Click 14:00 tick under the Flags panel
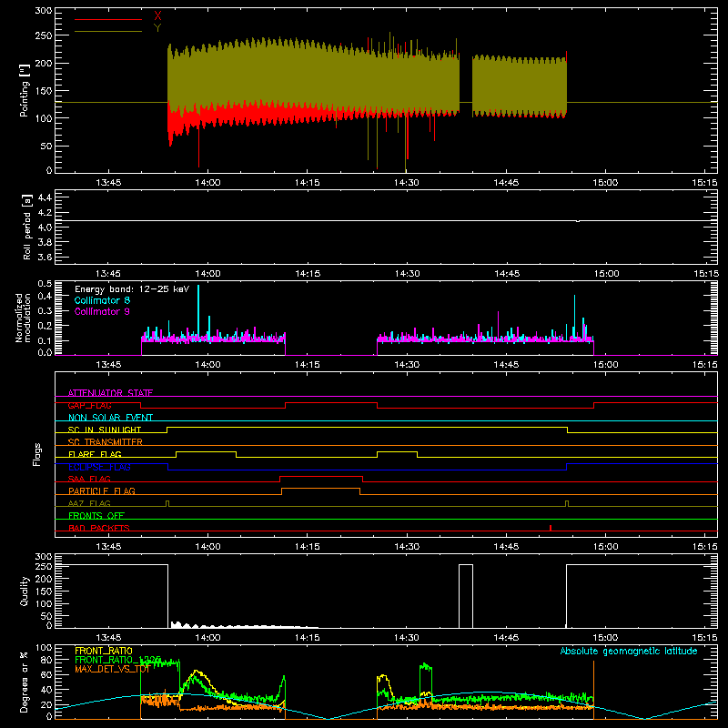The height and width of the screenshot is (728, 728). [207, 547]
